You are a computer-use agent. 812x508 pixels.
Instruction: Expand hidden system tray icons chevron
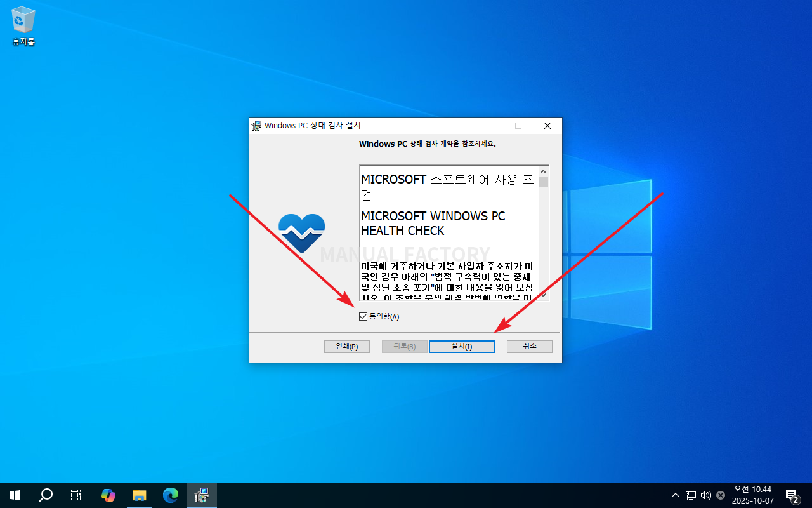675,495
